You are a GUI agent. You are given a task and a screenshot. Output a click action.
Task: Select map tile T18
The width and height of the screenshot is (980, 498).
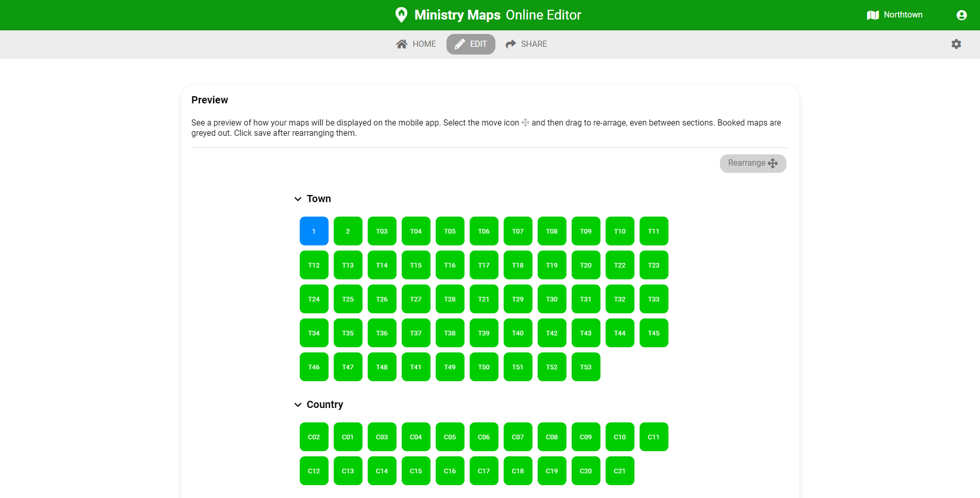(518, 265)
